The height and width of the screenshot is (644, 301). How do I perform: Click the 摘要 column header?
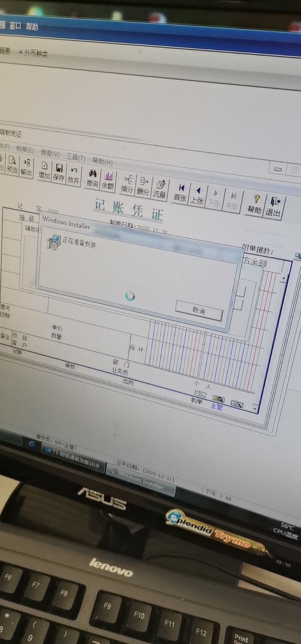pyautogui.click(x=27, y=218)
